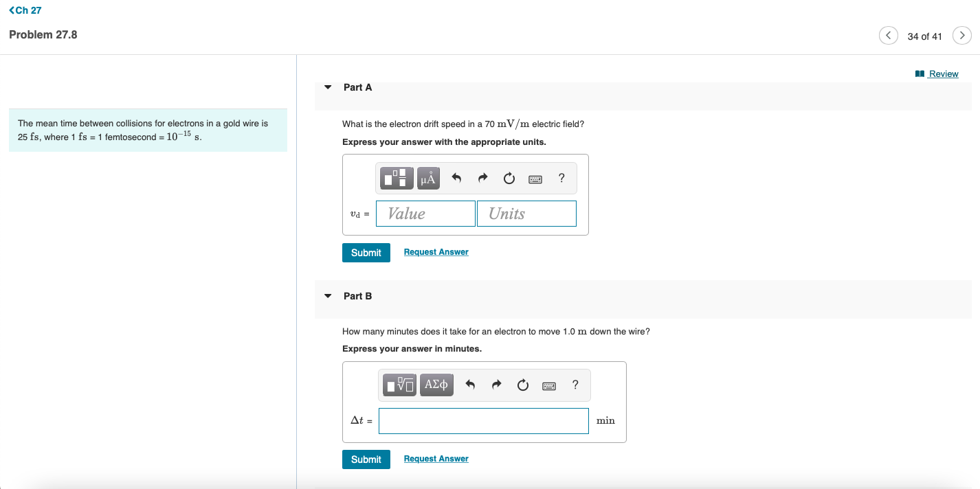Request Answer for Part A

(x=436, y=252)
